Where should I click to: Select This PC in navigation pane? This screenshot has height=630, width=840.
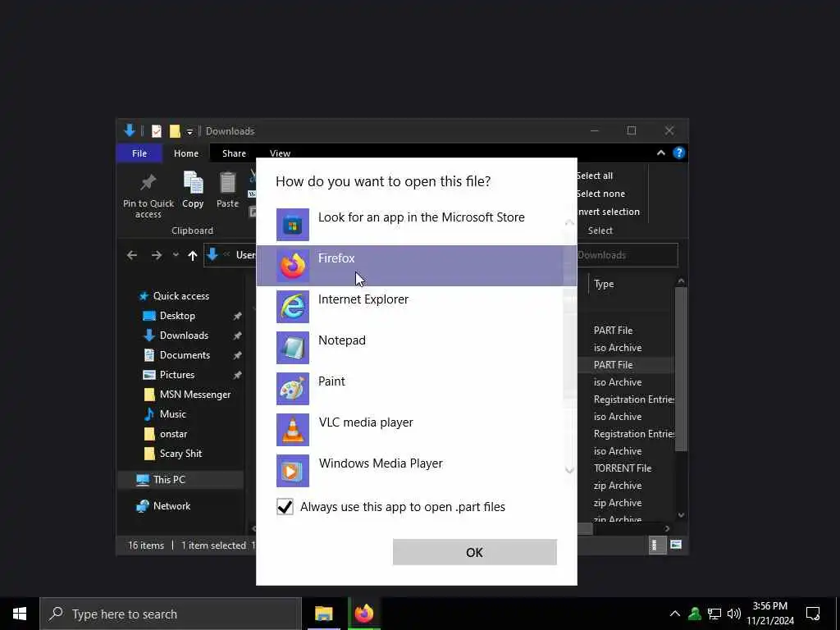[x=180, y=479]
